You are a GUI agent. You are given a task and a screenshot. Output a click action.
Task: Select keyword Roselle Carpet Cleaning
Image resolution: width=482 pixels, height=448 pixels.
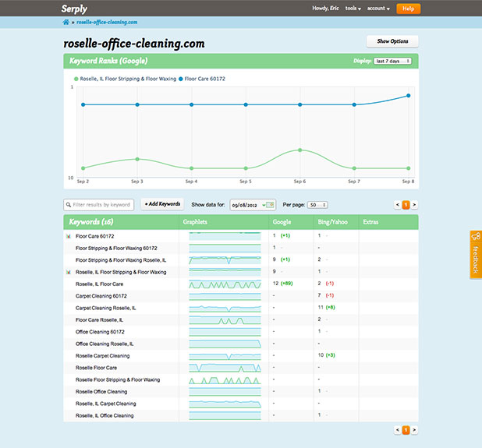[x=103, y=356]
